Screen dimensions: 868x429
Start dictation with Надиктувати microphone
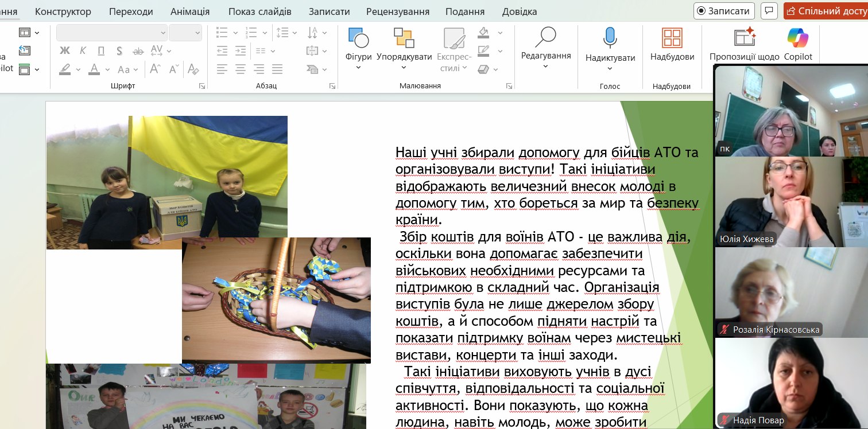(610, 38)
